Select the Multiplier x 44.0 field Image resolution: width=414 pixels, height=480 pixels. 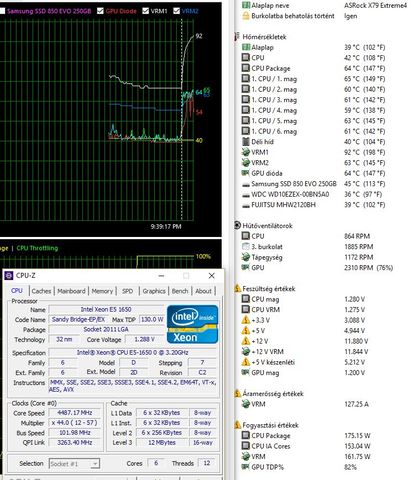(74, 423)
